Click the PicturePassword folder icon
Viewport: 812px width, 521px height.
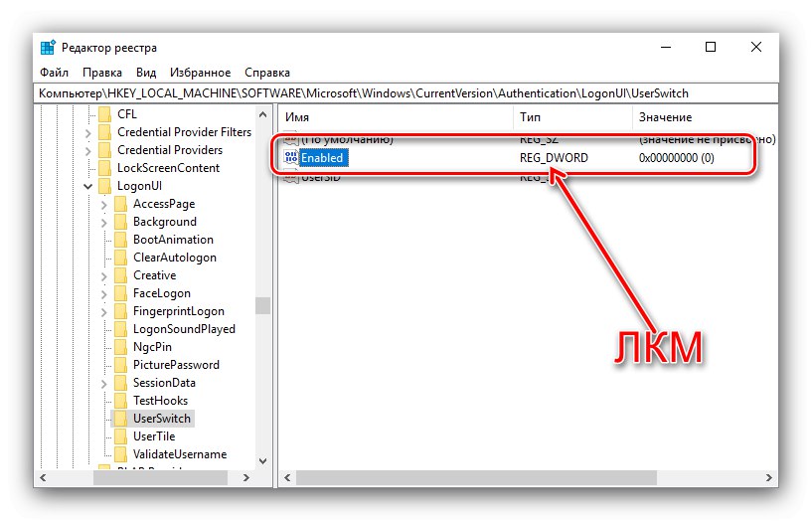click(x=120, y=365)
